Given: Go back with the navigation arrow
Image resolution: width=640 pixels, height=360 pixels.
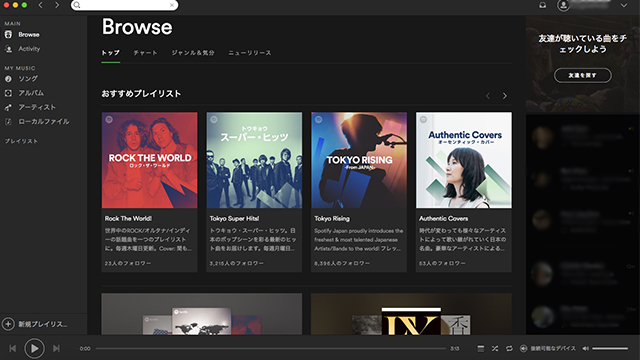Looking at the screenshot, I should (x=40, y=5).
